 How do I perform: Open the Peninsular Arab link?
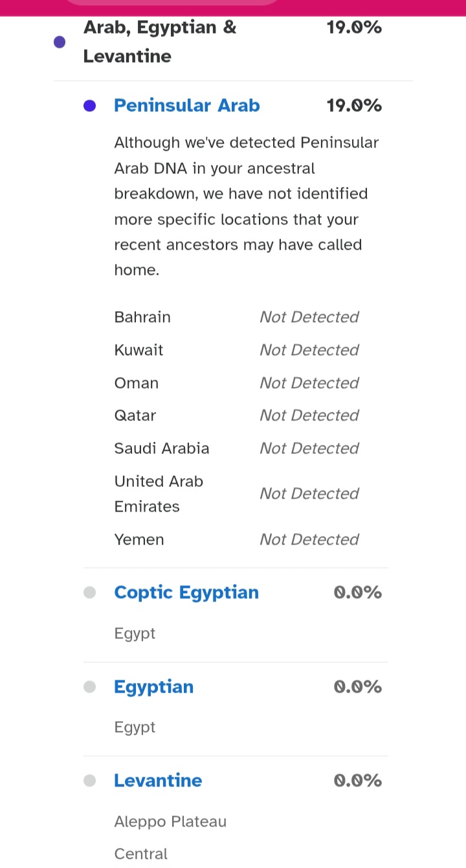pyautogui.click(x=187, y=105)
